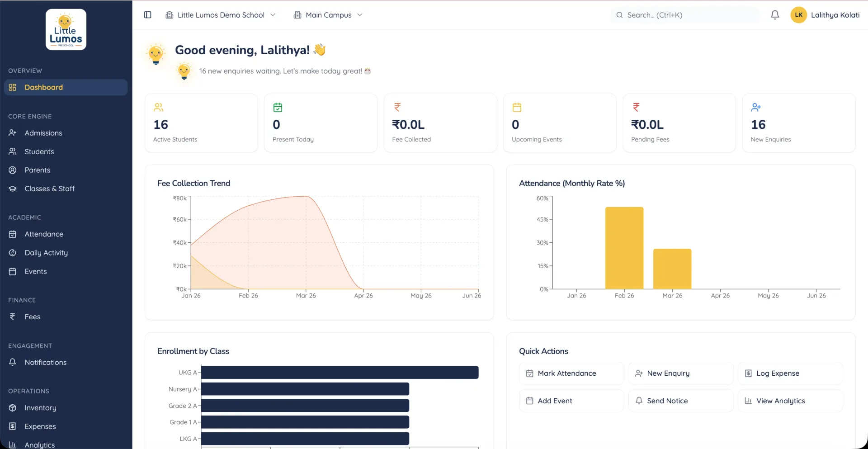Viewport: 868px width, 449px height.
Task: Click the Analytics chart icon in sidebar
Action: 13,445
